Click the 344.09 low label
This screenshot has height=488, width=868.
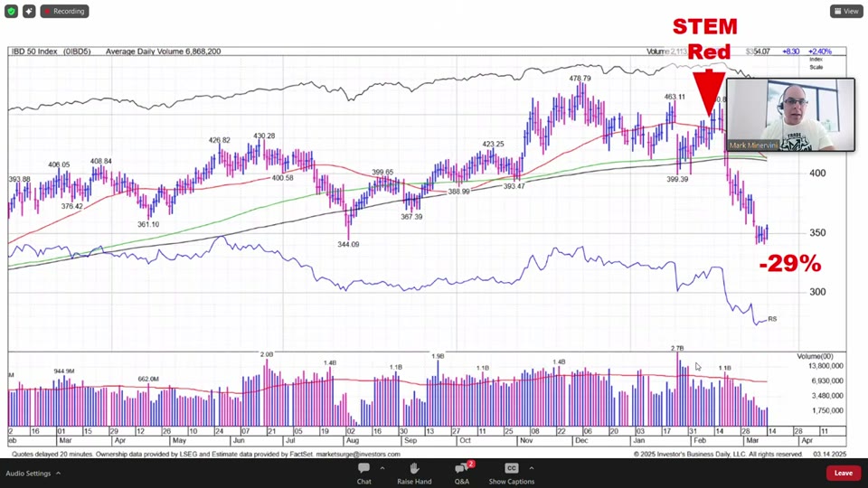(x=348, y=245)
